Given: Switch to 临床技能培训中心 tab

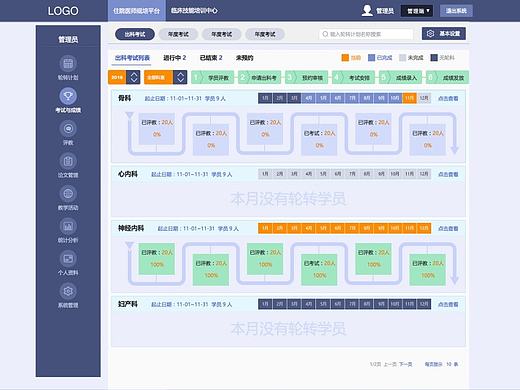Looking at the screenshot, I should (194, 11).
